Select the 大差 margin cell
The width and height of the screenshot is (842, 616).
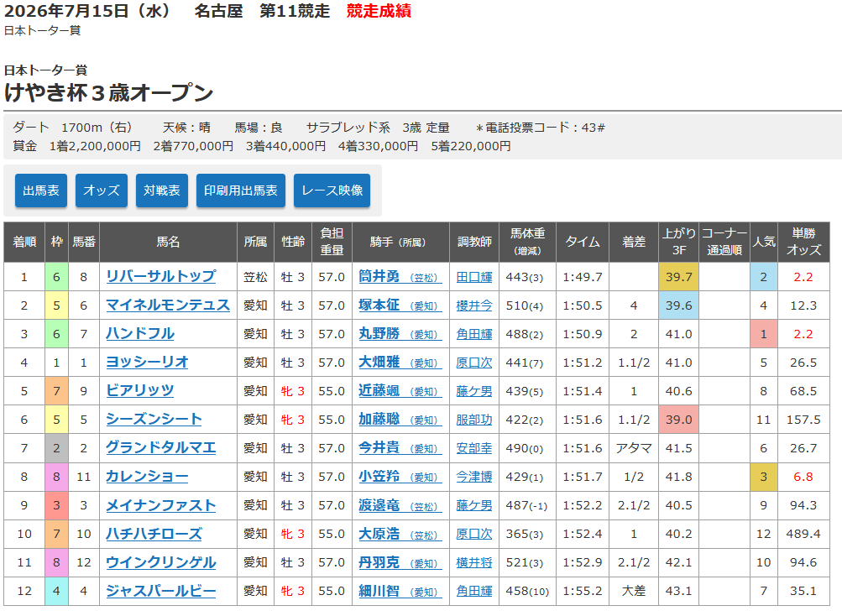pyautogui.click(x=634, y=591)
